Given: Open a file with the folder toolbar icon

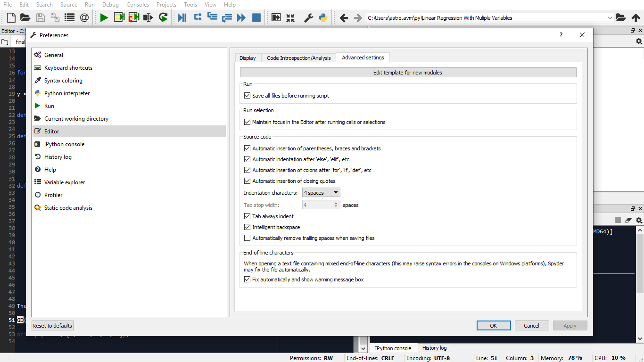Looking at the screenshot, I should [25, 17].
